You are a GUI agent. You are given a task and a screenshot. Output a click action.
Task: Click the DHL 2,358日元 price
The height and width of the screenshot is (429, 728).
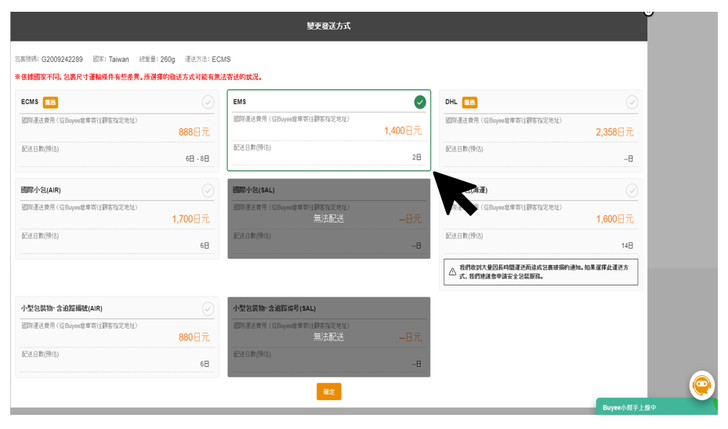point(614,131)
